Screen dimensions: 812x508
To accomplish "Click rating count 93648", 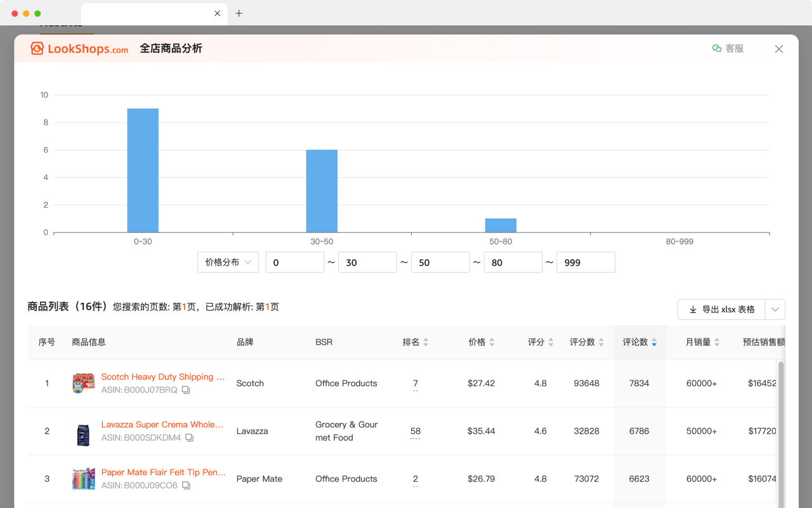I will pyautogui.click(x=586, y=384).
